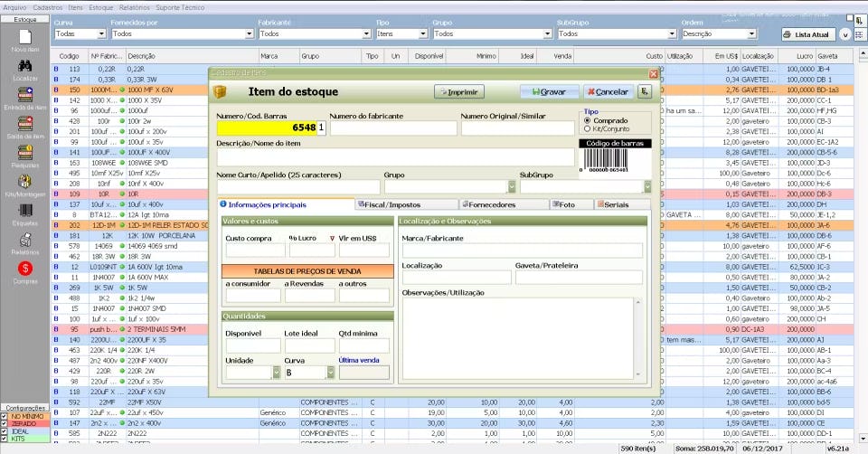The height and width of the screenshot is (454, 868).
Task: Open the Relatórios menu in menu bar
Action: click(135, 7)
